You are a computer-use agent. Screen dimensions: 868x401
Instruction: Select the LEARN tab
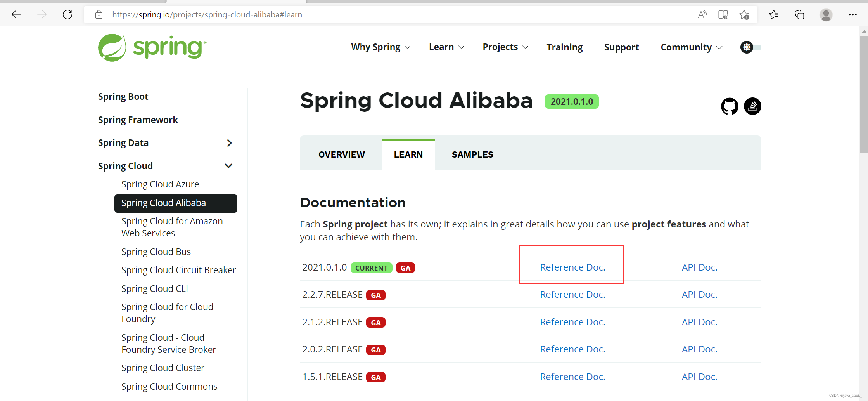point(408,154)
